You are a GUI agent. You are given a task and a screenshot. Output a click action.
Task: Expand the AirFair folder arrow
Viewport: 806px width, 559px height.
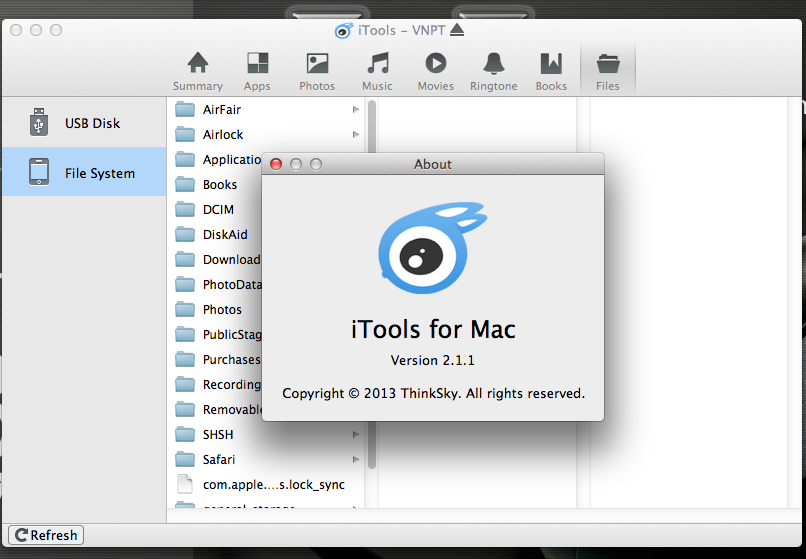point(355,110)
